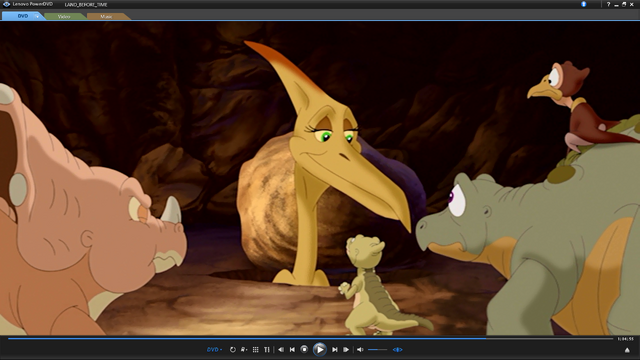The image size is (640, 360).
Task: Step forward one frame
Action: pos(346,349)
